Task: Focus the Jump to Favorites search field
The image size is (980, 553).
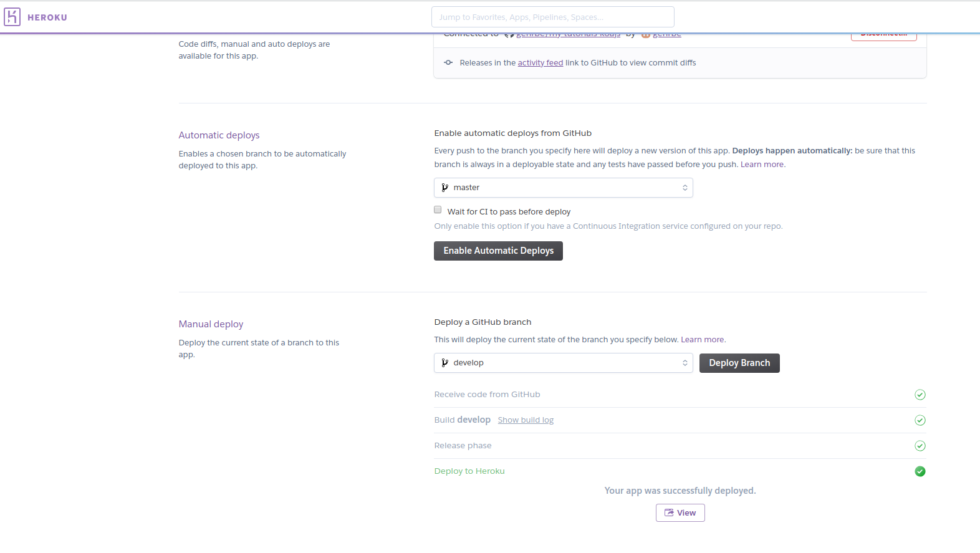Action: (x=552, y=17)
